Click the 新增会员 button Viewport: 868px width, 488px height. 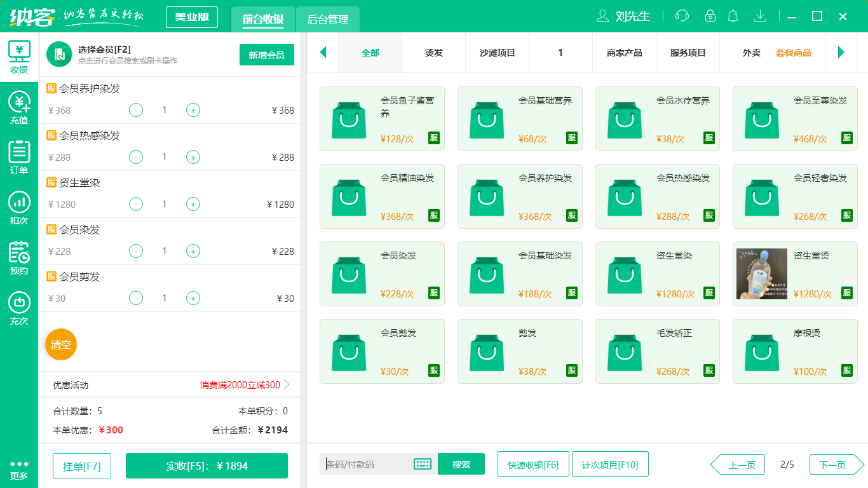pos(266,55)
